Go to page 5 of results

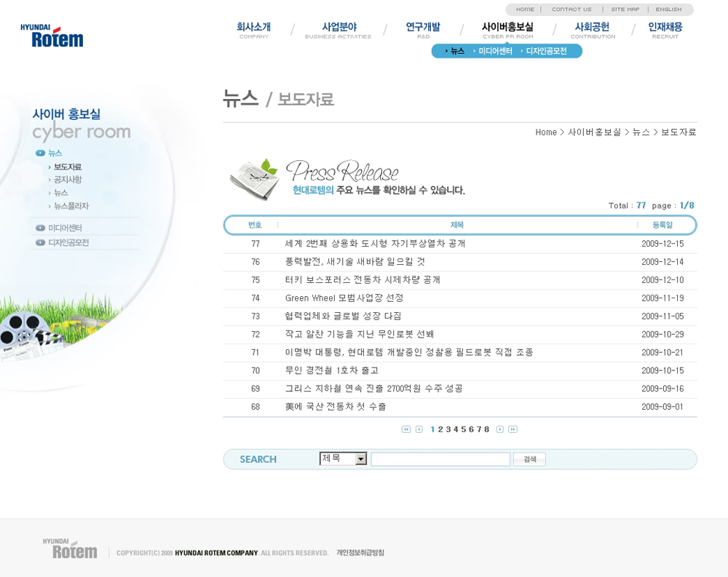pos(464,429)
